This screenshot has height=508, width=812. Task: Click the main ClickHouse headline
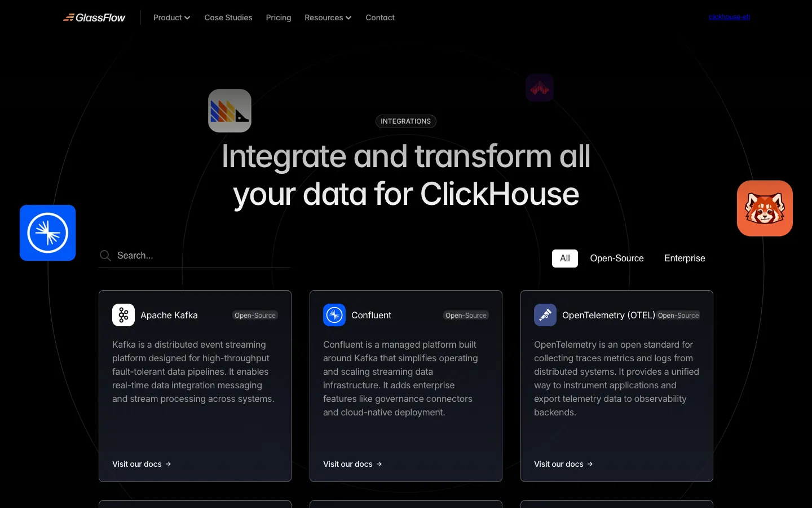[406, 175]
